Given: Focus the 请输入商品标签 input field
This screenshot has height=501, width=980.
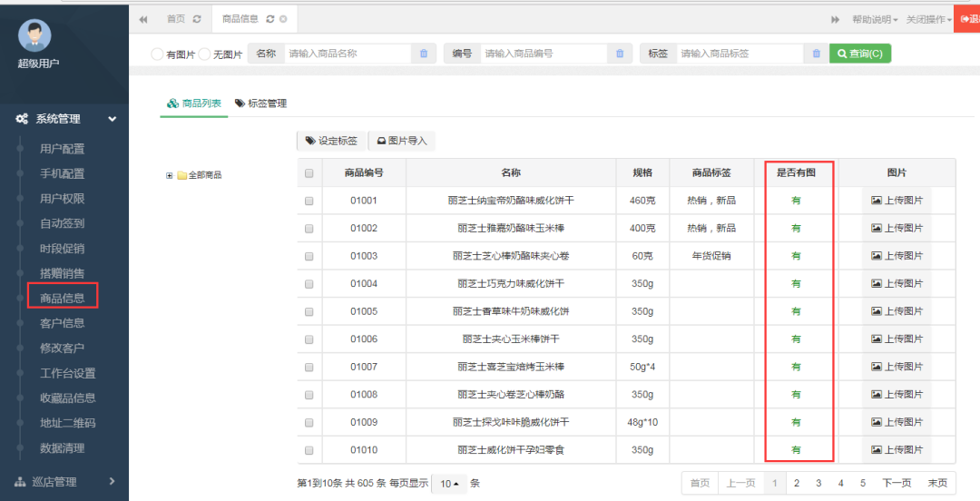Looking at the screenshot, I should [740, 54].
